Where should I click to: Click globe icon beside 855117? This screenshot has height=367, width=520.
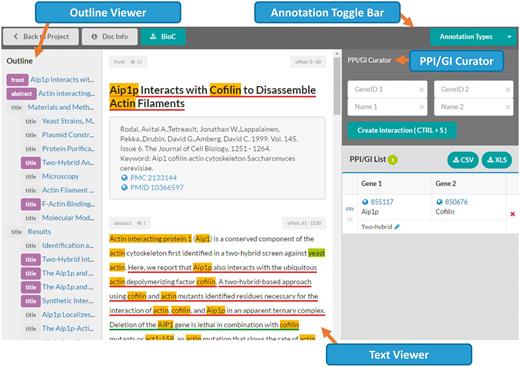click(x=365, y=202)
